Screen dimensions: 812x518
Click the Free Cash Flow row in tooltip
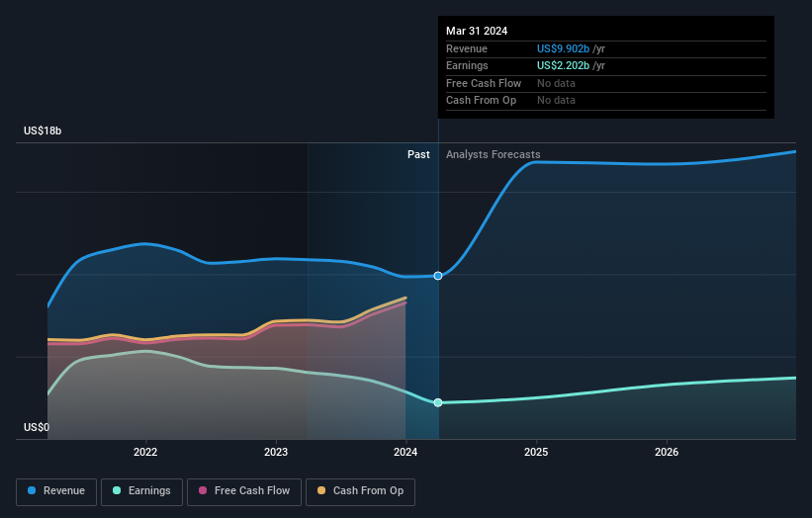[x=606, y=83]
